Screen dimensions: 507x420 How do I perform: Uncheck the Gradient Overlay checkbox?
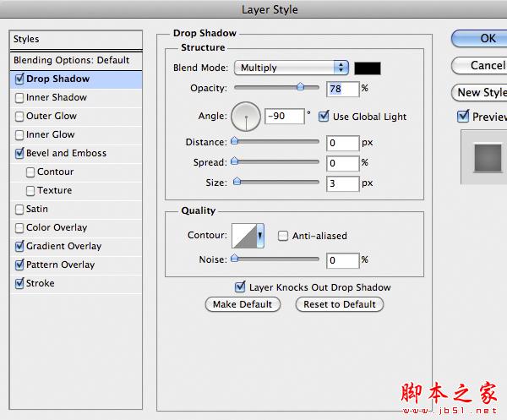click(19, 247)
